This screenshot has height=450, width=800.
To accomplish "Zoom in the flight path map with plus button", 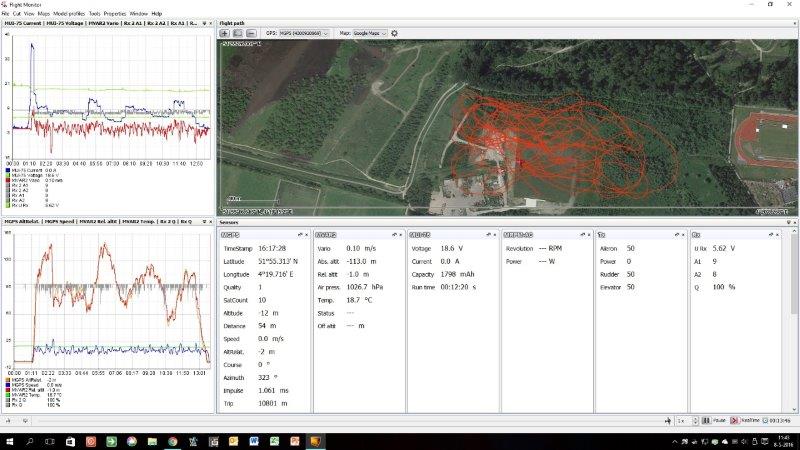I will pos(224,33).
